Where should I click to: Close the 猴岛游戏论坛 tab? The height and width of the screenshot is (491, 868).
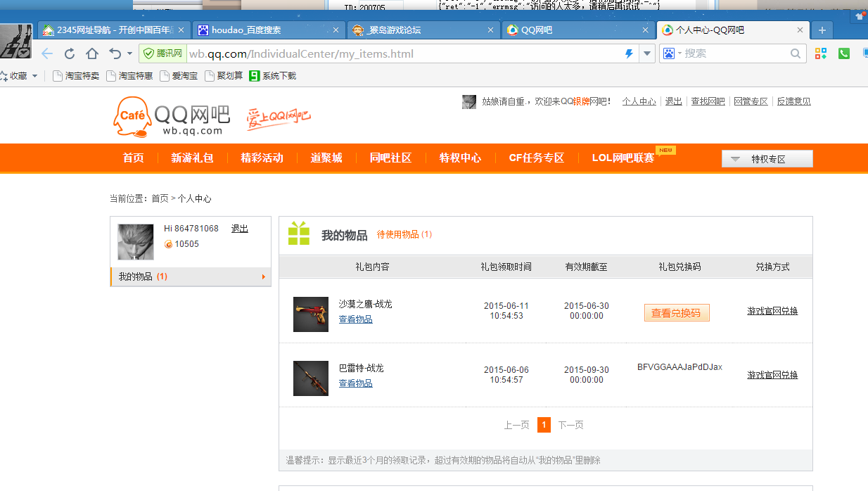coord(491,30)
